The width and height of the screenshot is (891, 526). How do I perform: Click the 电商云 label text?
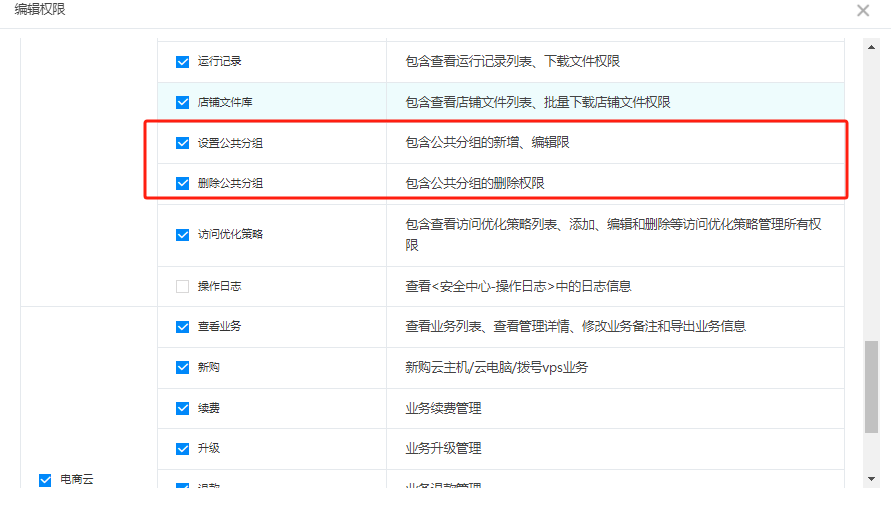point(77,479)
